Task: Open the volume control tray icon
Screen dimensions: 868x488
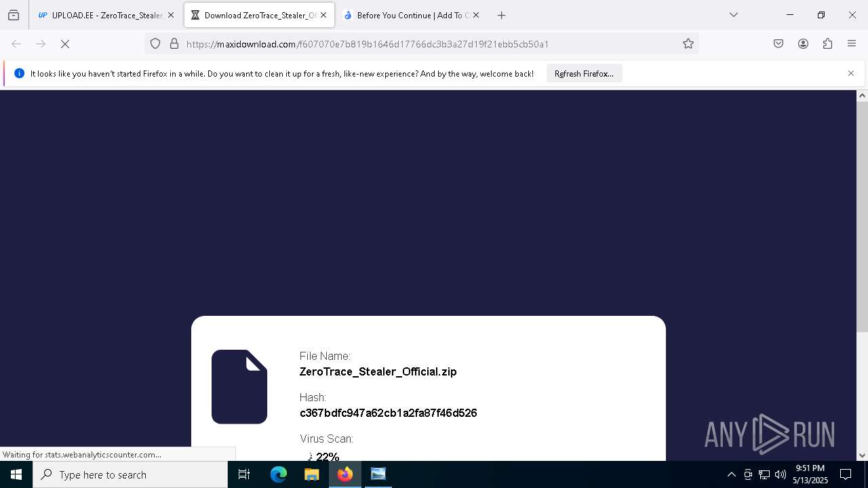Action: point(780,474)
